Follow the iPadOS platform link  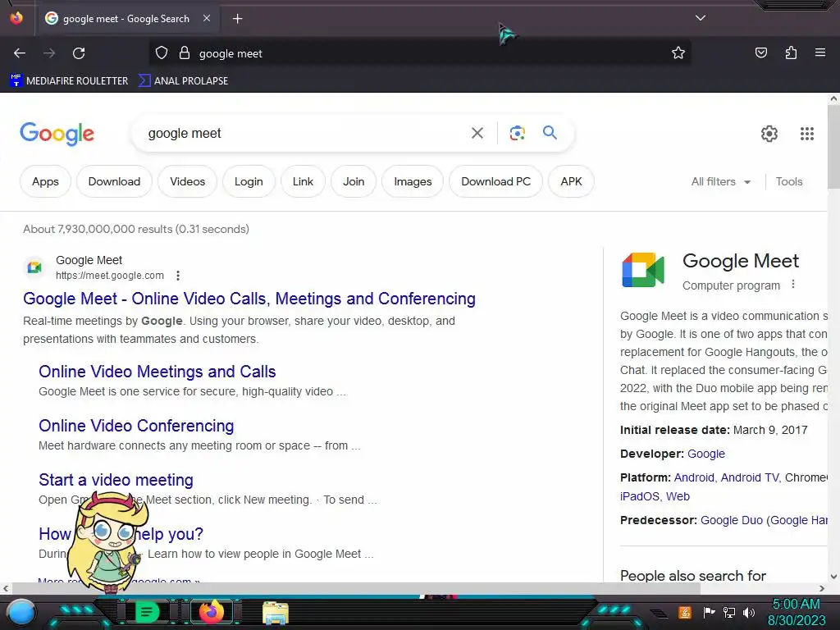[640, 496]
